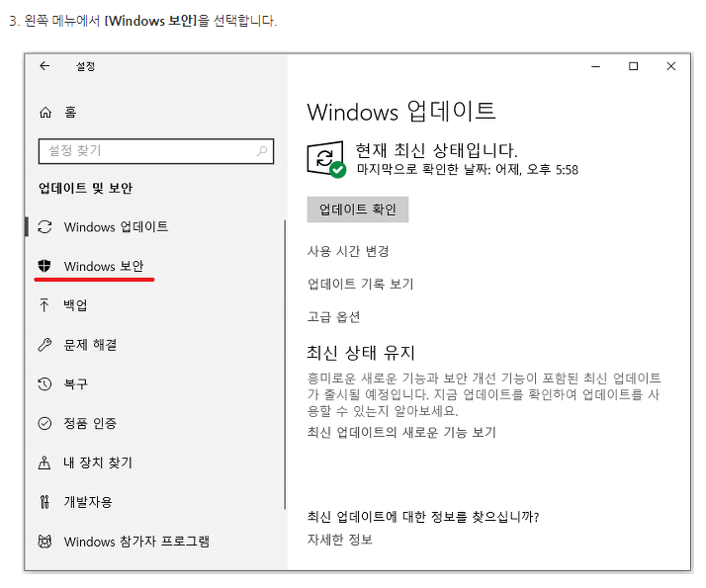Viewport: 706px width, 588px height.
Task: Click the 개발자용 tools icon
Action: click(44, 502)
